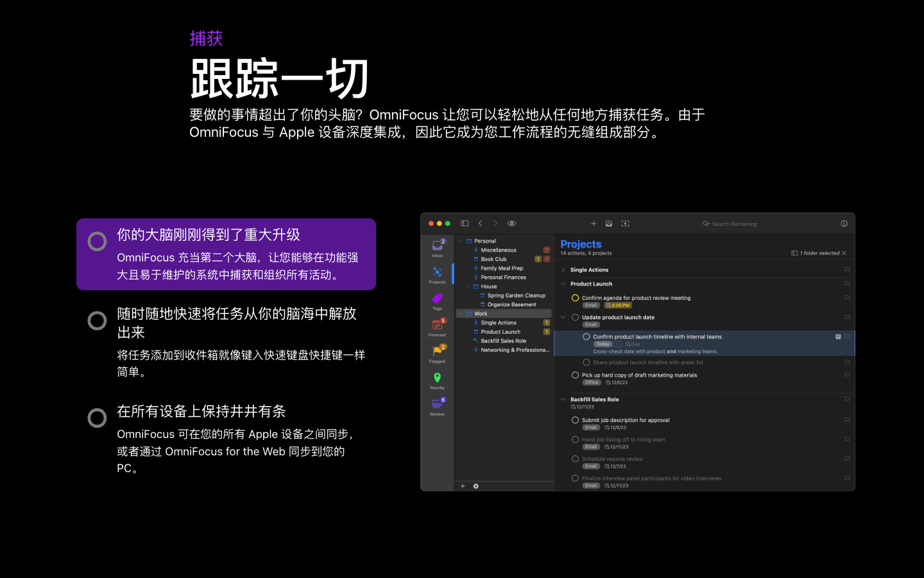924x578 pixels.
Task: Open the Review perspective icon
Action: [x=437, y=405]
